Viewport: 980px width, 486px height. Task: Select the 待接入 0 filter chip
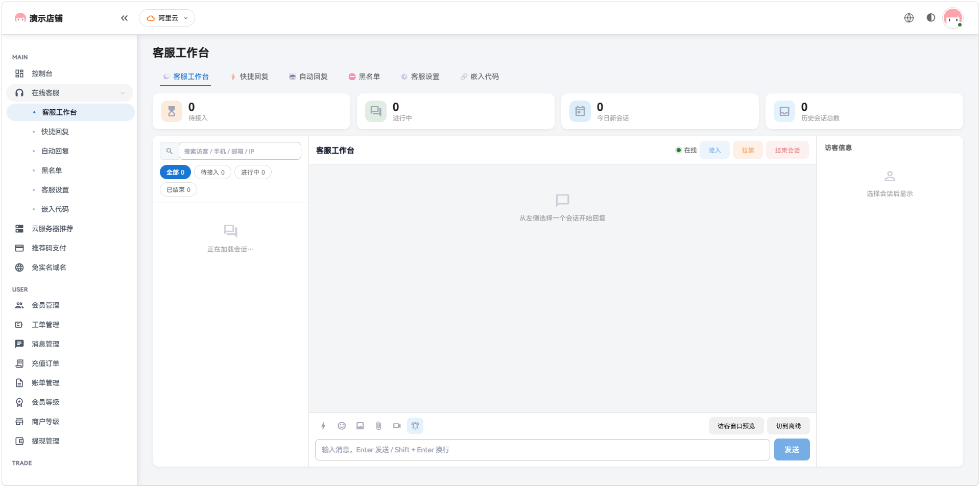(x=212, y=173)
